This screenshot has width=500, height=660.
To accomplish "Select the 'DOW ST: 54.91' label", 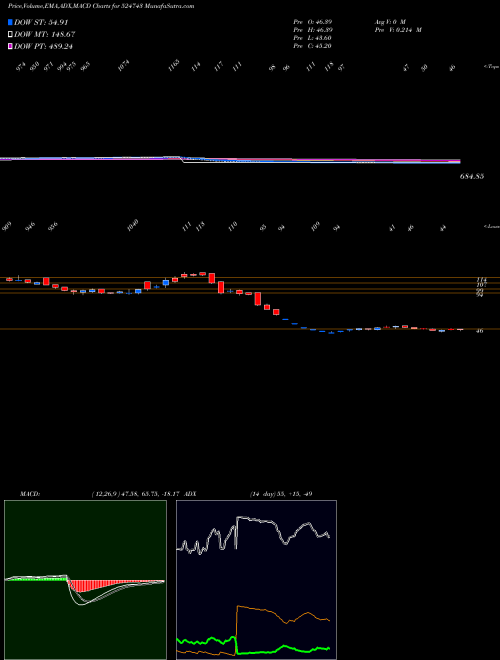I will 41,22.
